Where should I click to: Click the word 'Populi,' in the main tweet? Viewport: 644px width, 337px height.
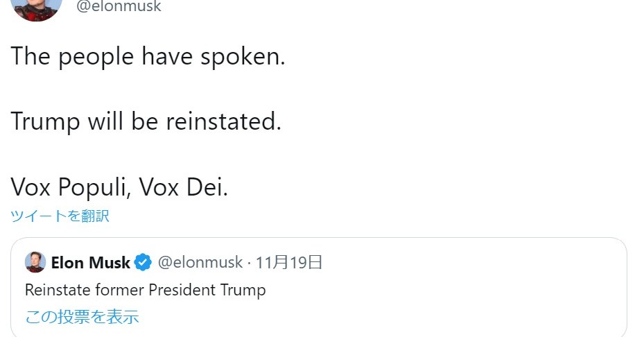click(94, 188)
